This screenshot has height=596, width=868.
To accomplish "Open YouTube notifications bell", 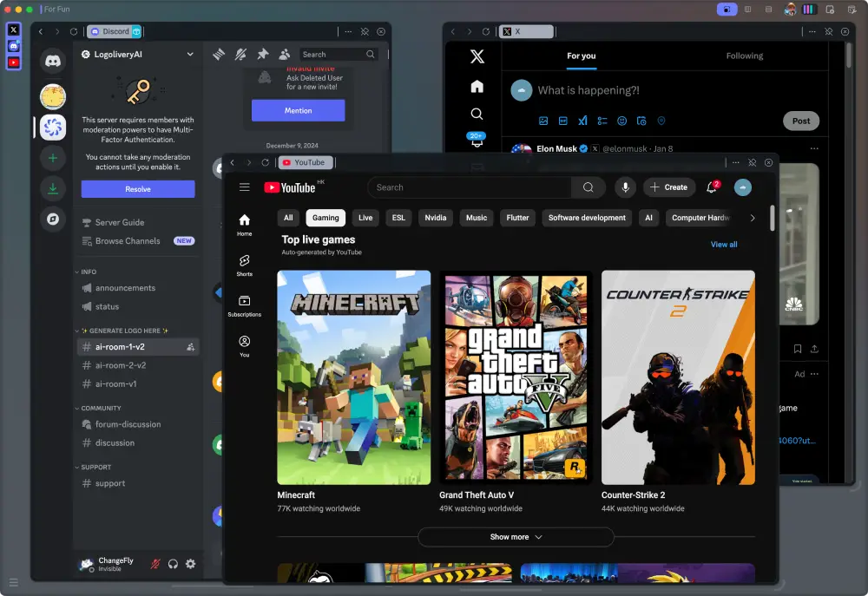I will pos(712,187).
